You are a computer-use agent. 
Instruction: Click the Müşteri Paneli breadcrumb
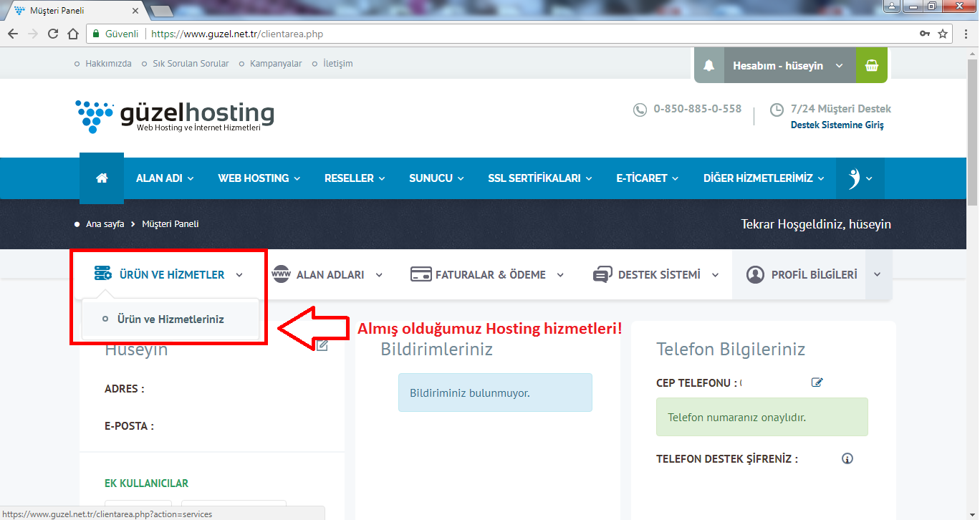(x=170, y=224)
